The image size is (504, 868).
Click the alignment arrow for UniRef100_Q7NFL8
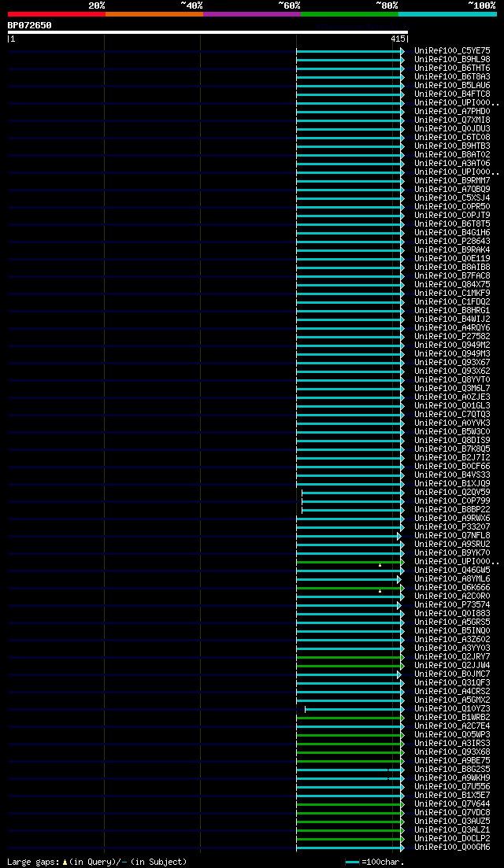tap(398, 535)
